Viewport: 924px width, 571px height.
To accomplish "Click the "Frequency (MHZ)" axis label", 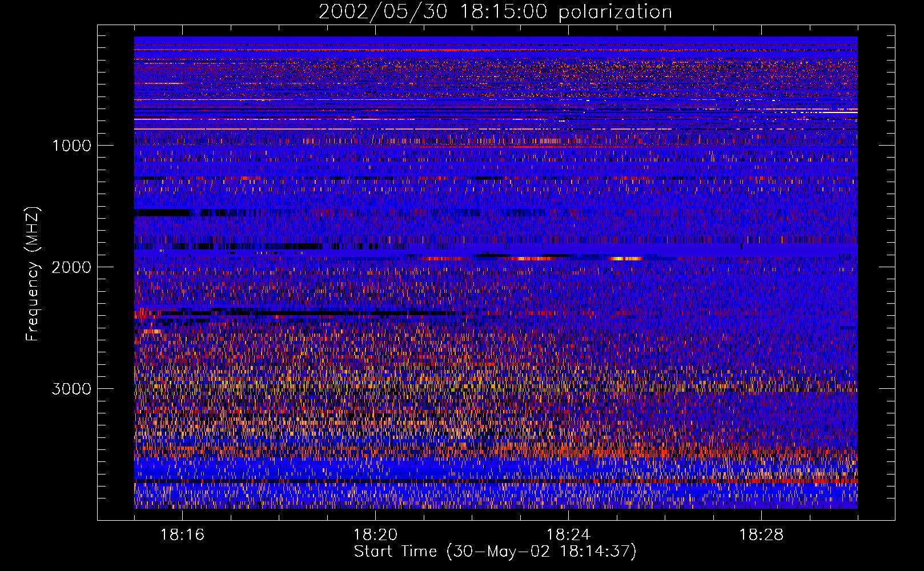I will (x=32, y=274).
